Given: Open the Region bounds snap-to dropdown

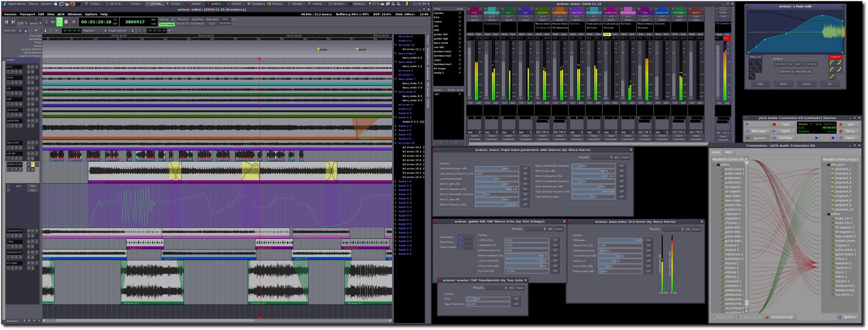Looking at the screenshot, I should click(121, 30).
